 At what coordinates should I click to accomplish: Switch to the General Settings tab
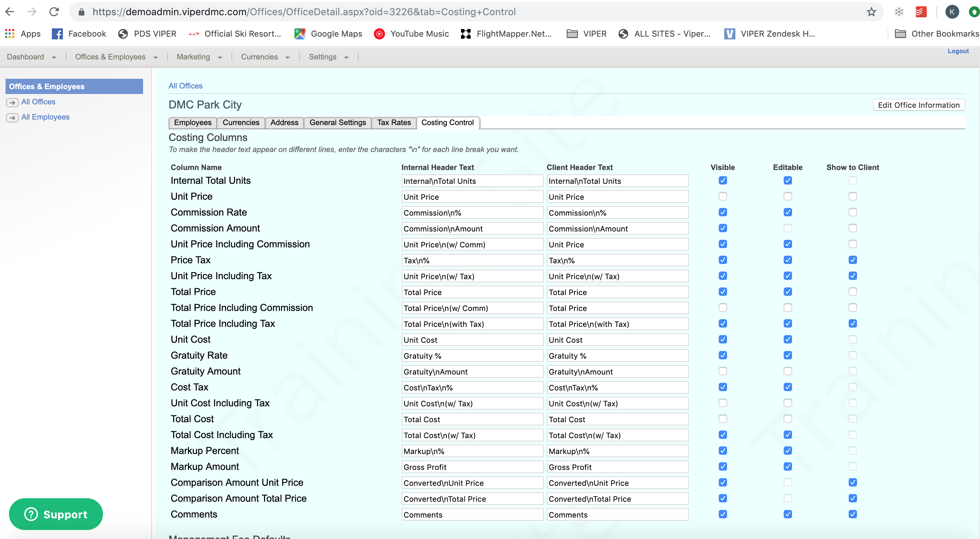pos(338,122)
